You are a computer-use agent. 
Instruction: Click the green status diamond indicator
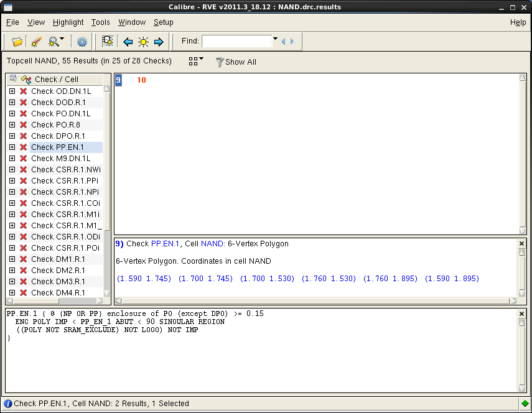pos(525,404)
